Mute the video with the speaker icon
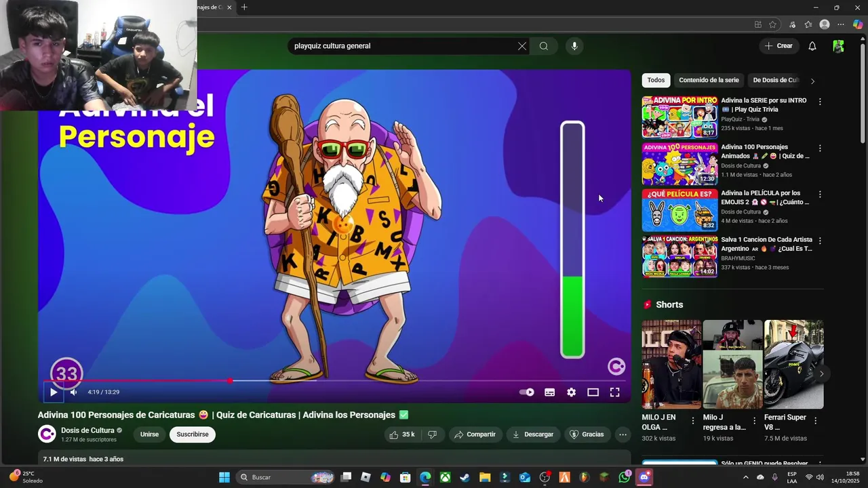 pos(73,392)
